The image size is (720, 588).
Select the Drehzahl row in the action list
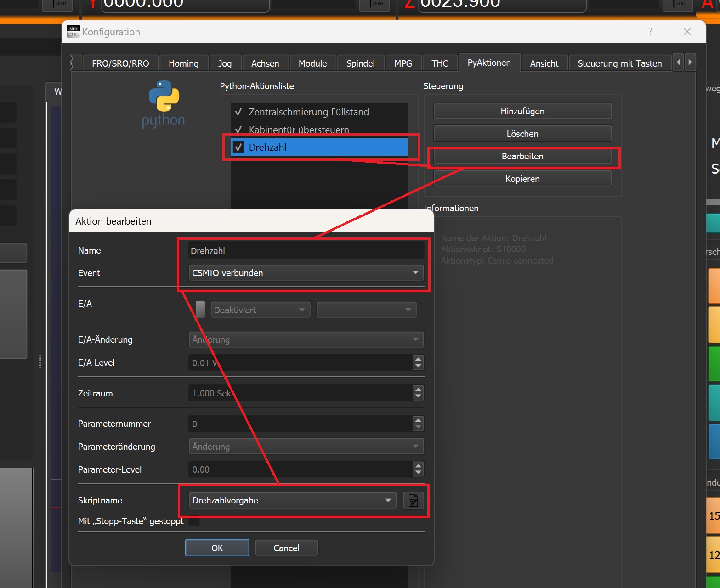319,147
